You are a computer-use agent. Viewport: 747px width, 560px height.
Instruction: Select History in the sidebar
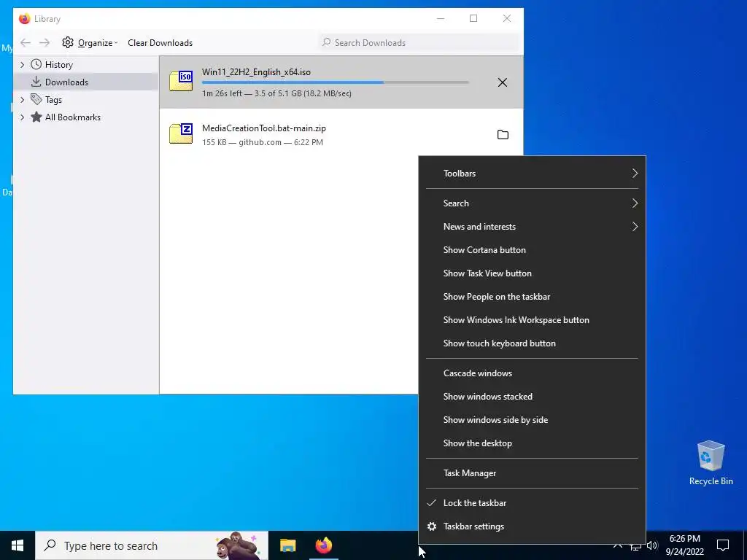coord(58,65)
